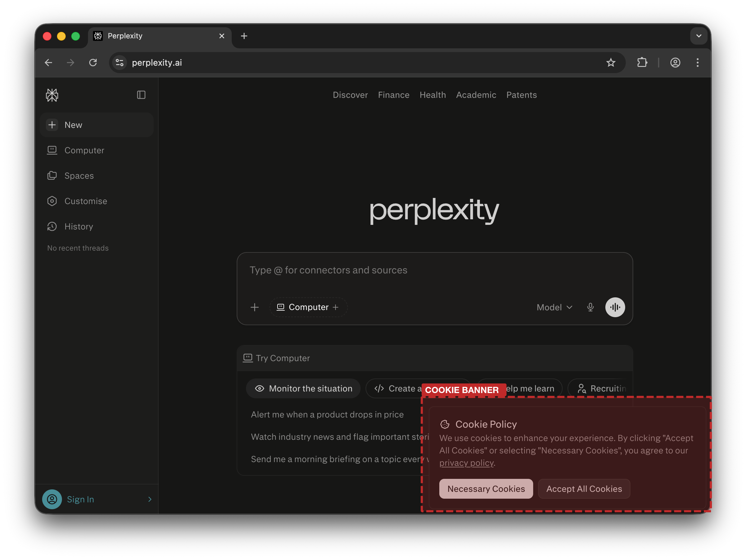Image resolution: width=746 pixels, height=560 pixels.
Task: Click the browser forward arrow
Action: point(71,63)
